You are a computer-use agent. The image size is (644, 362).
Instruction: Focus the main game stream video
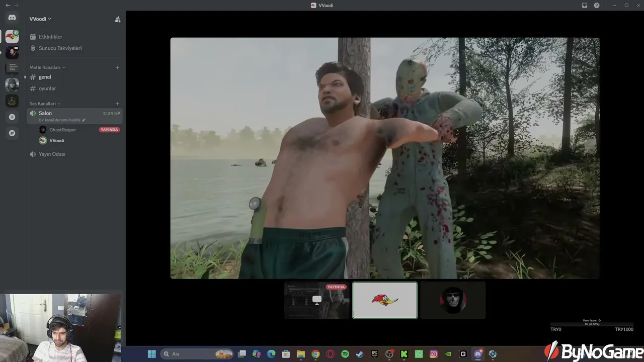point(385,158)
